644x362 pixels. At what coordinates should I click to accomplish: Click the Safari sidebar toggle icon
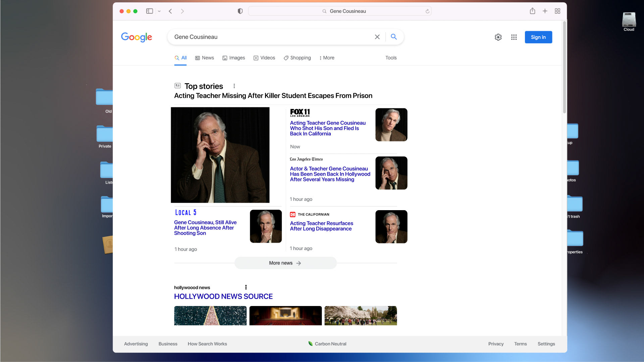pyautogui.click(x=149, y=11)
